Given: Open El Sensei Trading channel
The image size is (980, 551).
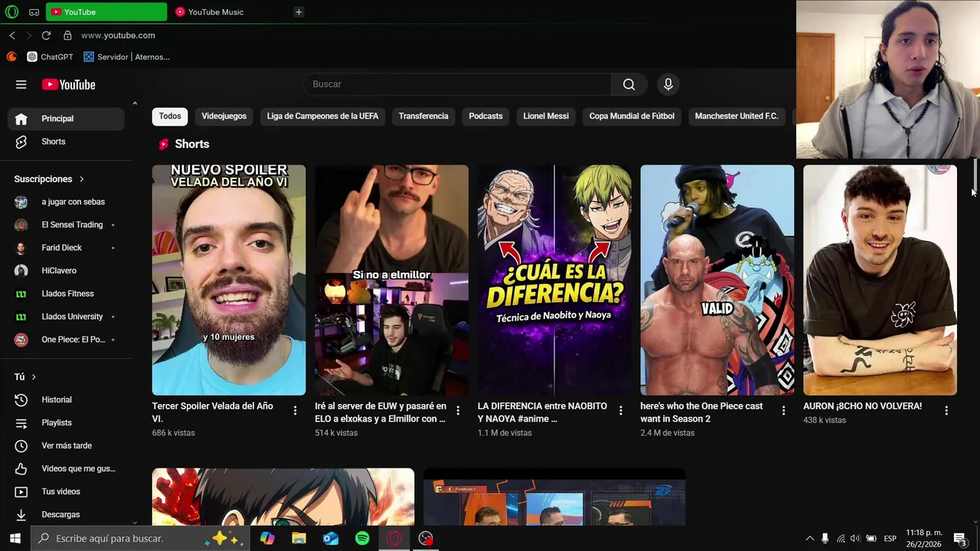Looking at the screenshot, I should pos(66,225).
